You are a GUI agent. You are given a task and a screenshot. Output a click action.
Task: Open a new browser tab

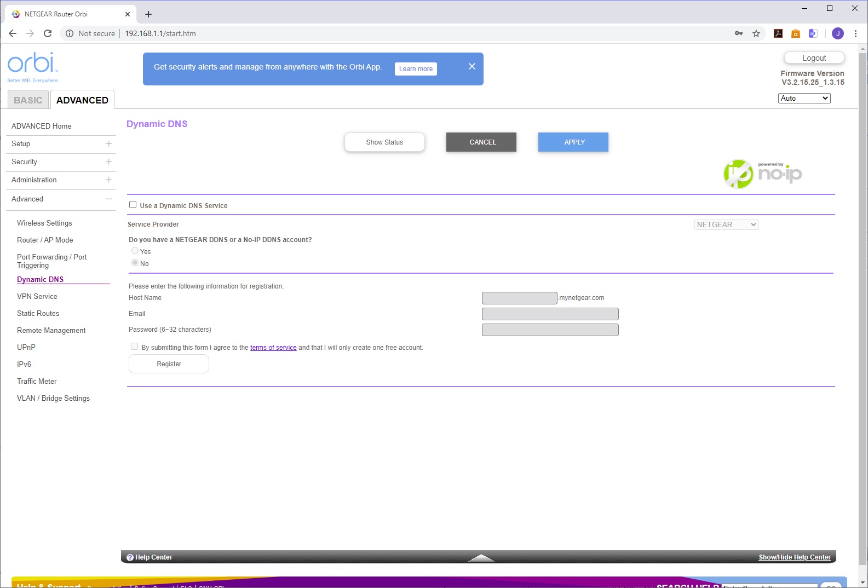(148, 14)
